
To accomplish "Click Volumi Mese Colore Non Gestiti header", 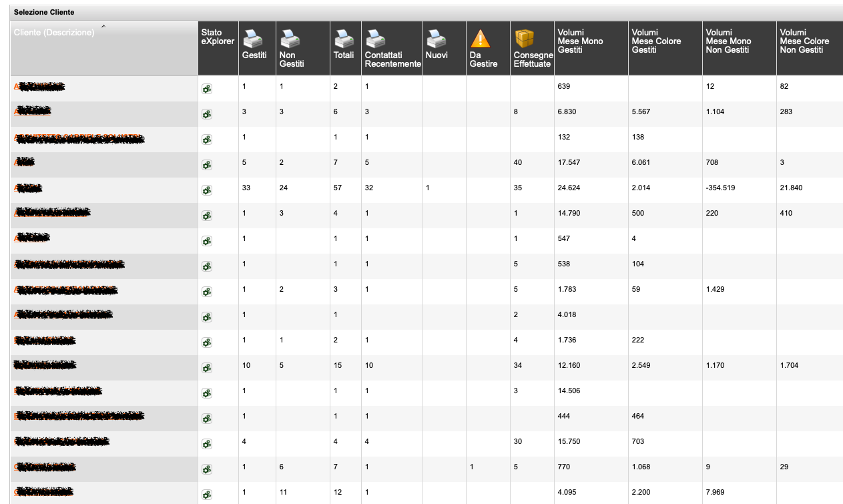I will 804,41.
